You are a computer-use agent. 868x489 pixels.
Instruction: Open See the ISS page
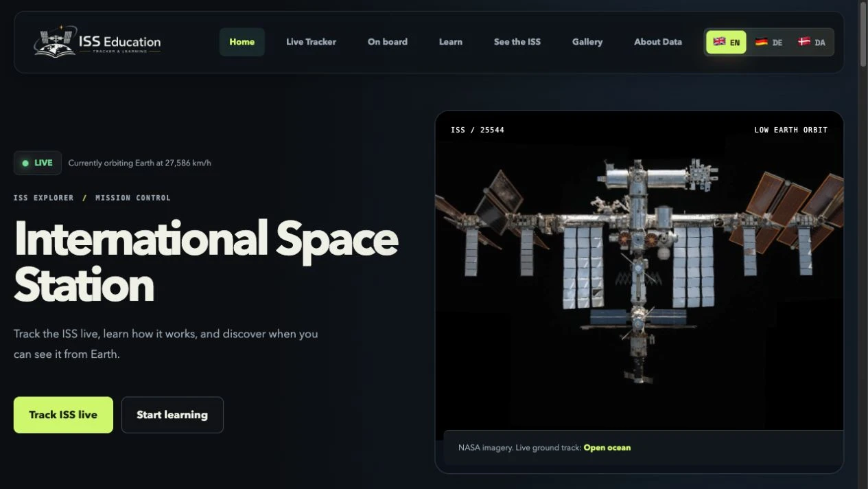tap(517, 42)
